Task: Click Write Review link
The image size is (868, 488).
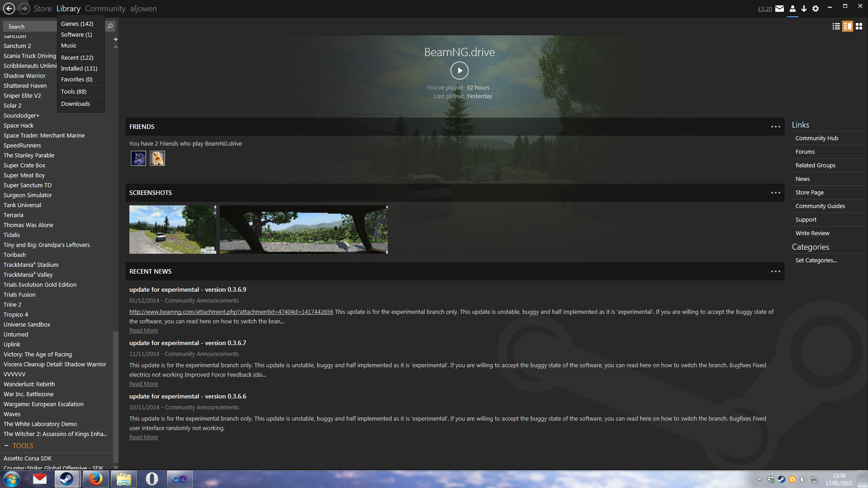Action: [x=812, y=233]
